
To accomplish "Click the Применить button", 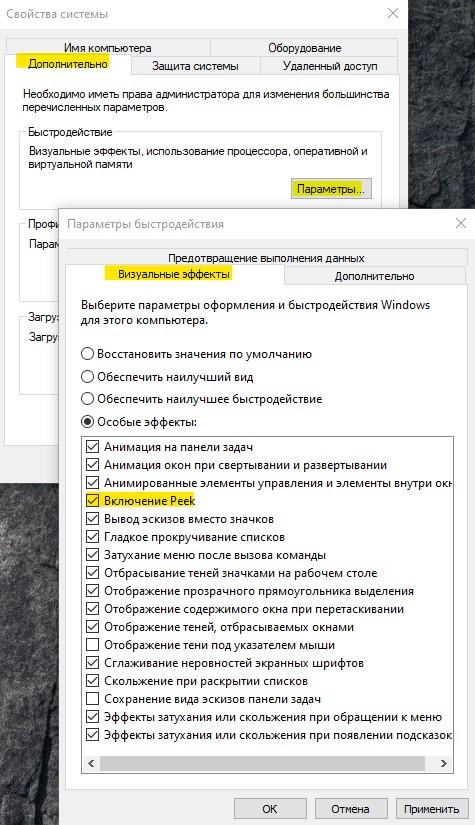I will coord(432,809).
